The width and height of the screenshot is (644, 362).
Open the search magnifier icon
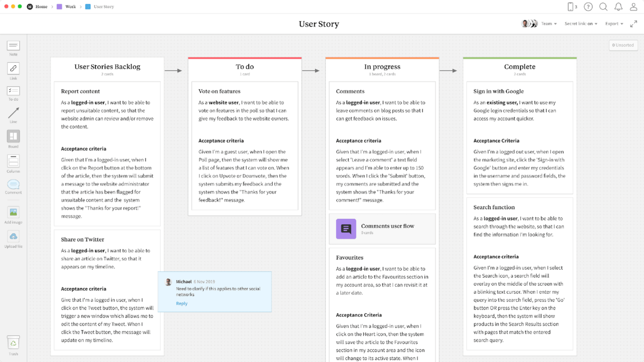pos(603,7)
